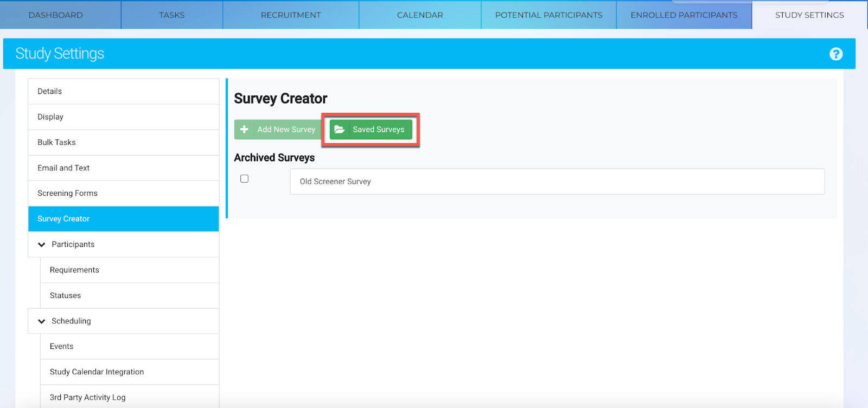Click the folder icon on Saved Surveys
This screenshot has height=408, width=868.
point(340,129)
